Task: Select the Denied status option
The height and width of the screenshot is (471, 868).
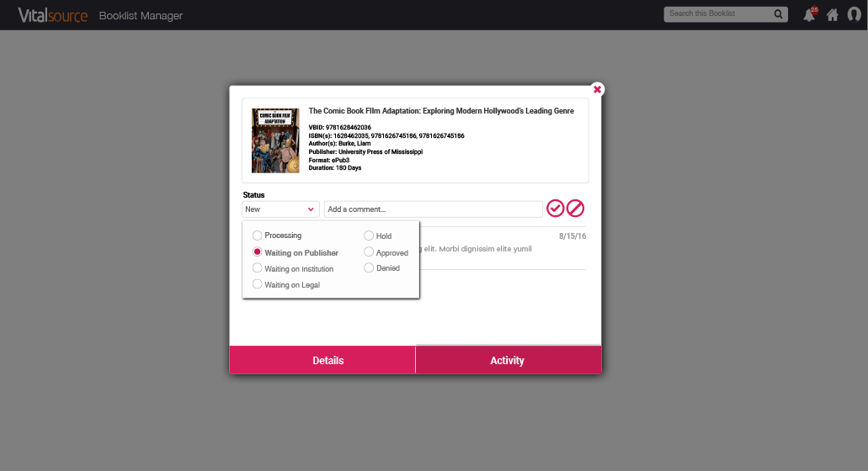Action: [369, 268]
